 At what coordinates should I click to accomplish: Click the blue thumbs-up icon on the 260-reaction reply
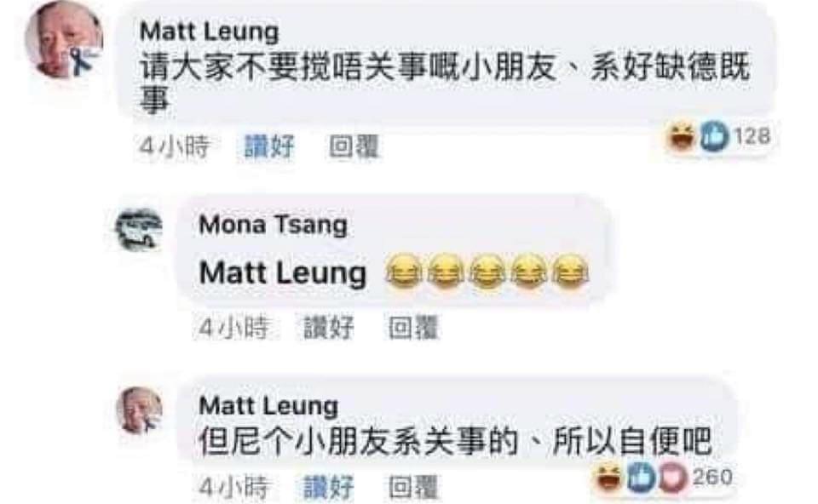(x=642, y=478)
